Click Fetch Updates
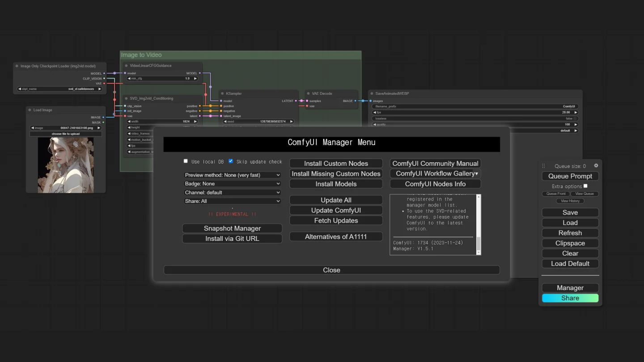 pos(336,221)
